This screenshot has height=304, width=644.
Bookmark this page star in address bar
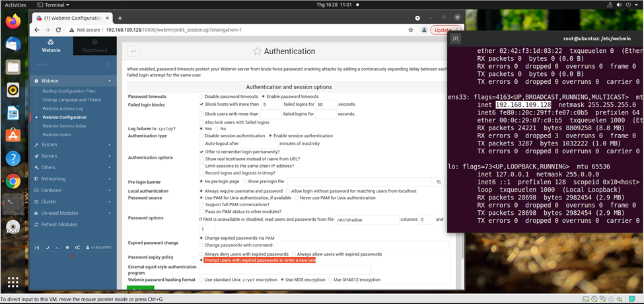point(411,30)
